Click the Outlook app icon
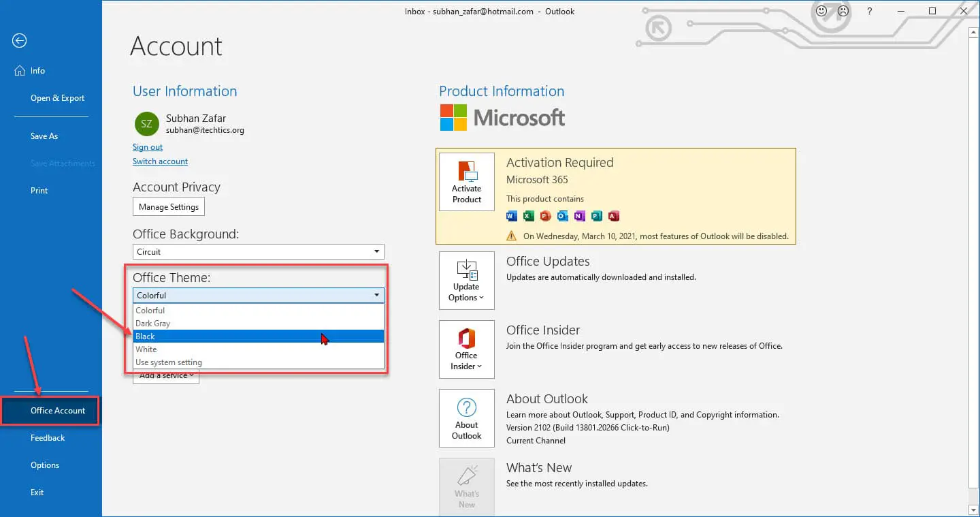 (x=563, y=217)
